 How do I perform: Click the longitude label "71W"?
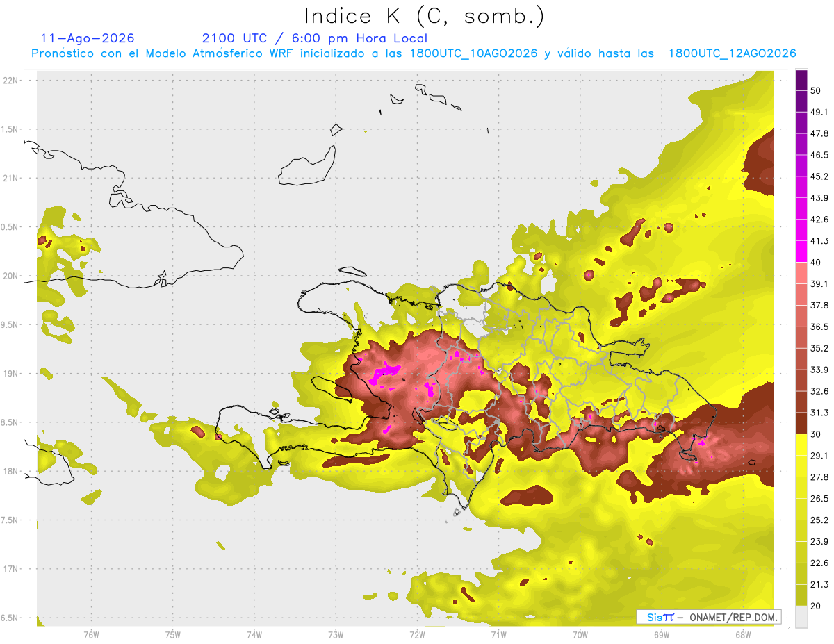tap(498, 634)
